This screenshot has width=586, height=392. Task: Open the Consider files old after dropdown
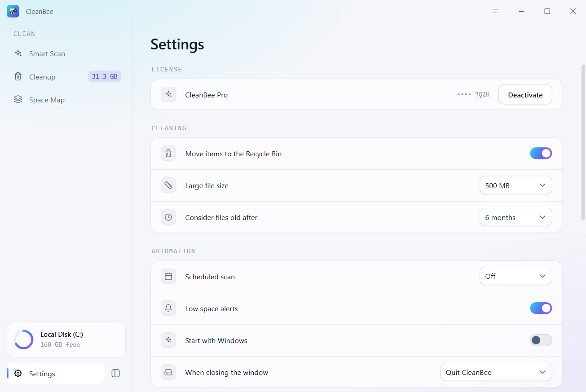[516, 217]
